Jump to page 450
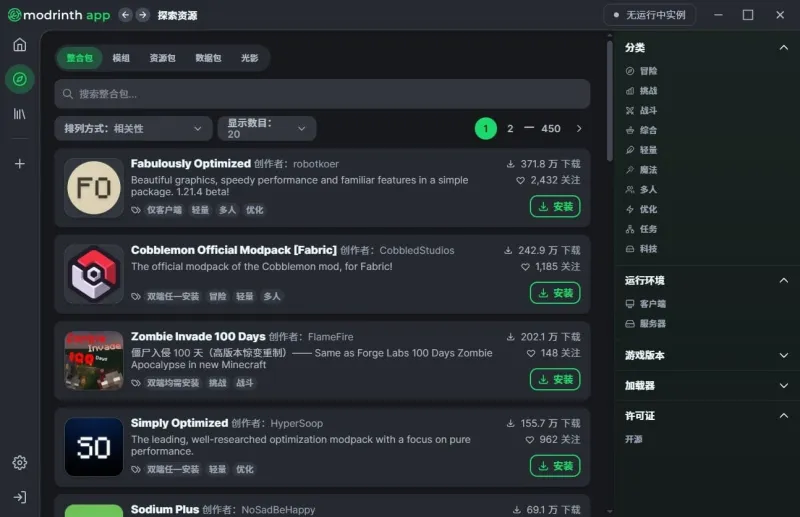 551,129
